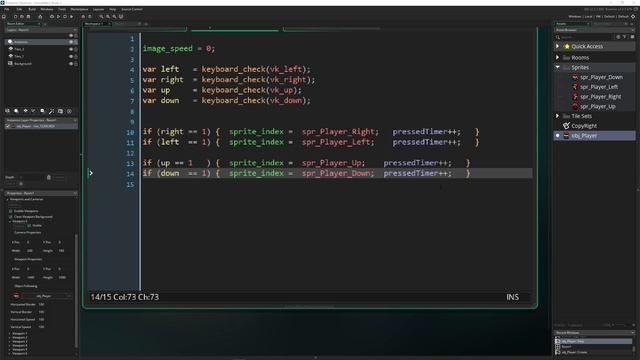Click the clean build toolbar icon
This screenshot has height=360, width=640.
pyautogui.click(x=71, y=16)
